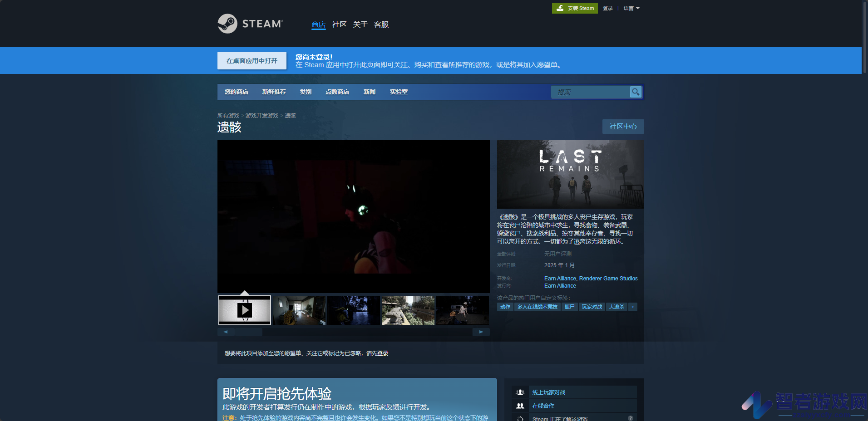The height and width of the screenshot is (421, 868).
Task: Click 在桌面应用中打开 button
Action: tap(252, 61)
